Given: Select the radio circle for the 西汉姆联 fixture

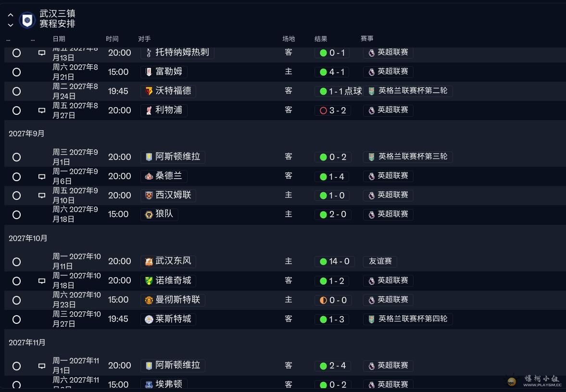Looking at the screenshot, I should pyautogui.click(x=16, y=196).
